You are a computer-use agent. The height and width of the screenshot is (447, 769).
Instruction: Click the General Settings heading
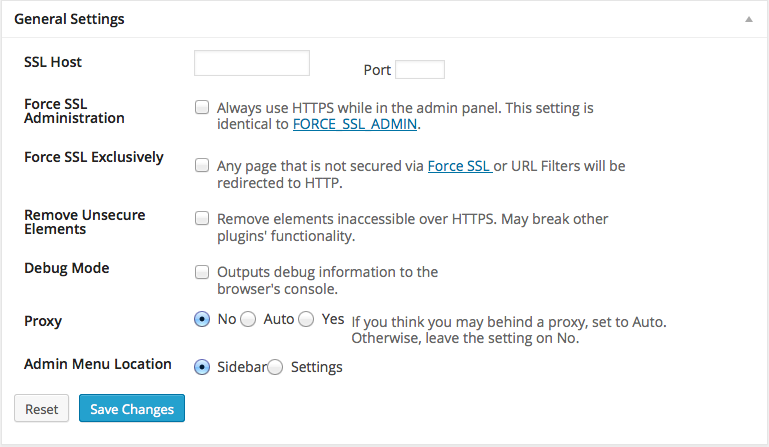coord(69,19)
